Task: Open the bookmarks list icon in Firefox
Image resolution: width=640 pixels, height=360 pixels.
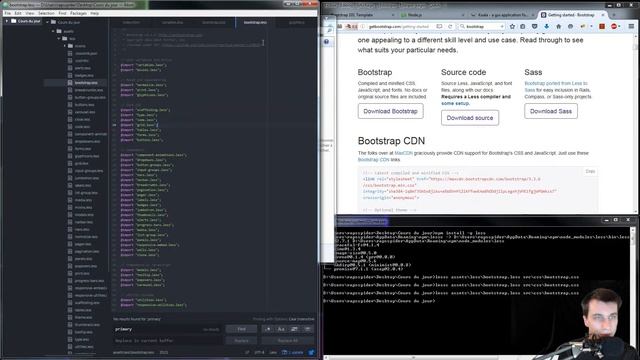Action: click(x=523, y=27)
